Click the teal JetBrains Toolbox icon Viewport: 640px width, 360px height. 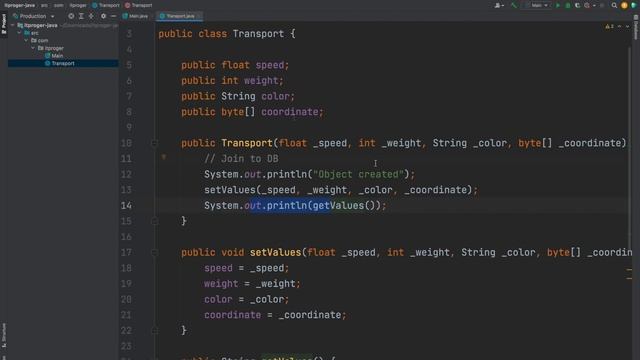pos(634,5)
